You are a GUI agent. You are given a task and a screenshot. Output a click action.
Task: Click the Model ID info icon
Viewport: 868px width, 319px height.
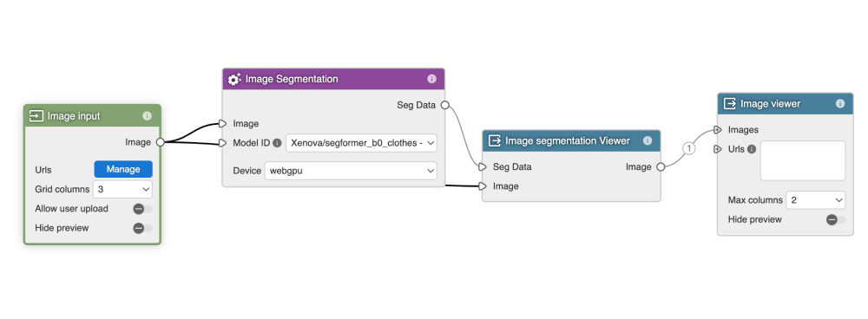point(278,143)
